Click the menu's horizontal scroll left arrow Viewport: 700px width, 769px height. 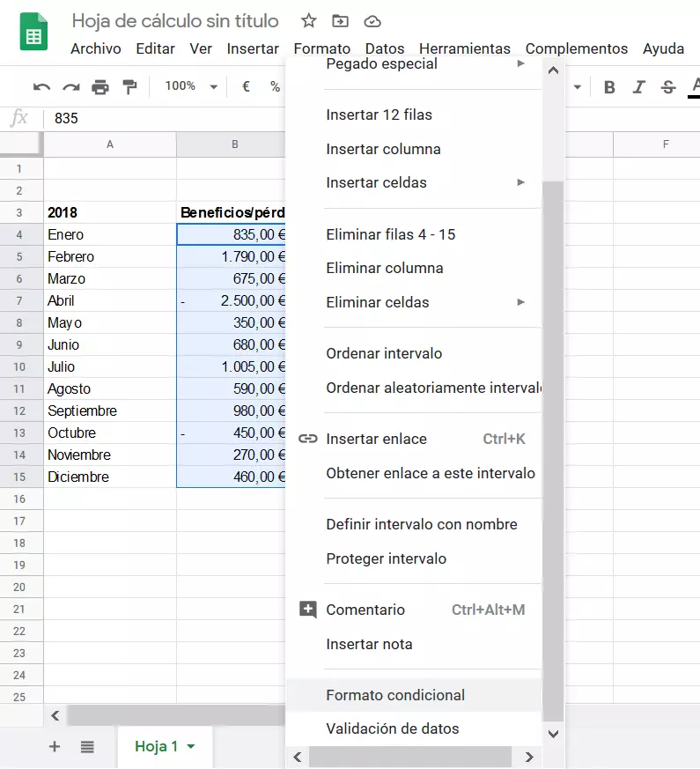298,757
